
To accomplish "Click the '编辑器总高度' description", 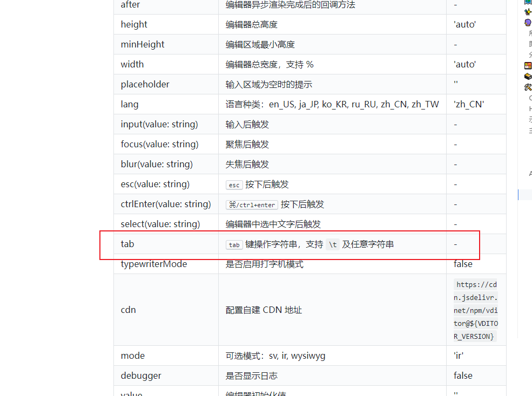I will (251, 24).
